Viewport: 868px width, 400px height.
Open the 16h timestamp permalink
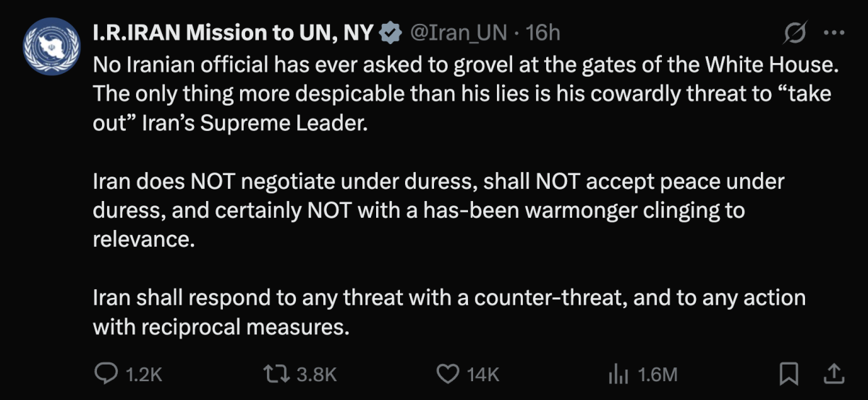(543, 33)
